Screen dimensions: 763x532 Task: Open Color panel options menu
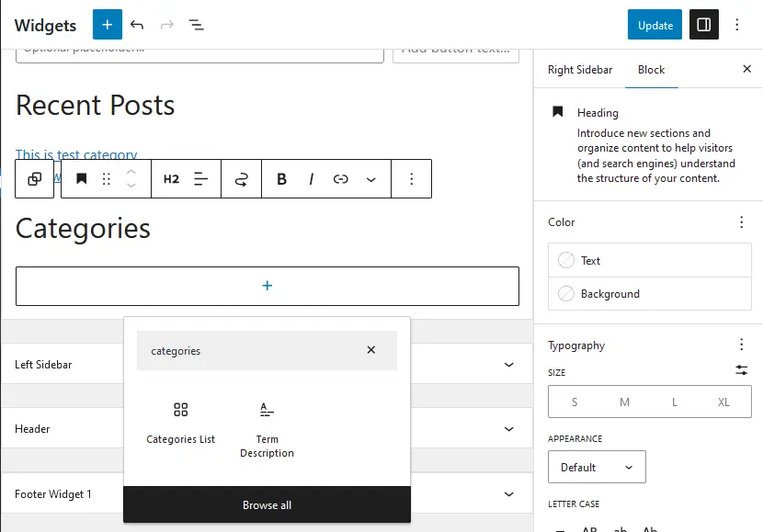click(x=741, y=222)
